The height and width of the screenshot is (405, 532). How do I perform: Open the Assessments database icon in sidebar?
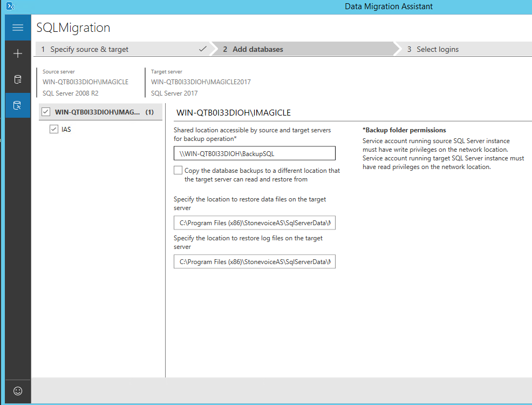(x=18, y=80)
